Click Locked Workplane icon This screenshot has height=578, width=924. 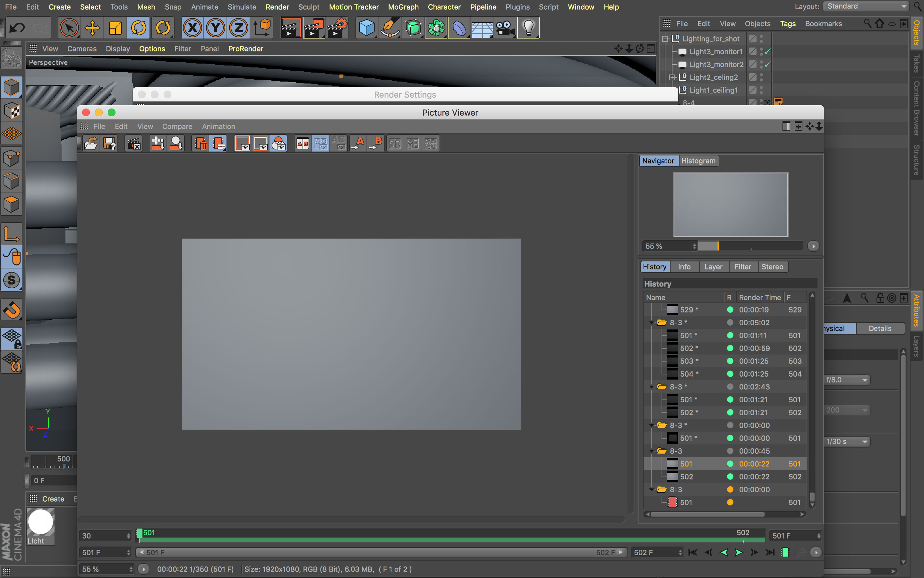[x=12, y=339]
